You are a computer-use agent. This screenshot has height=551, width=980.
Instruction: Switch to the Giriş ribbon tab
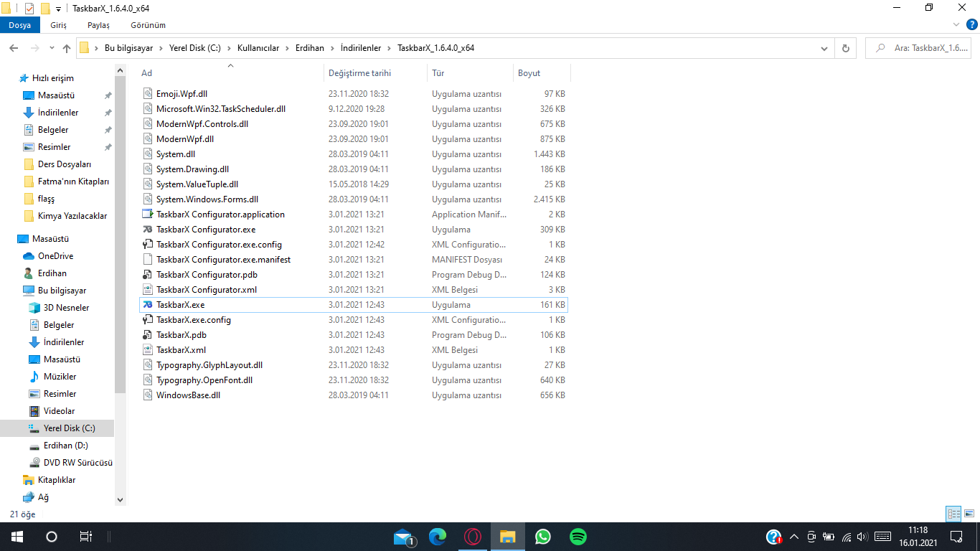59,25
